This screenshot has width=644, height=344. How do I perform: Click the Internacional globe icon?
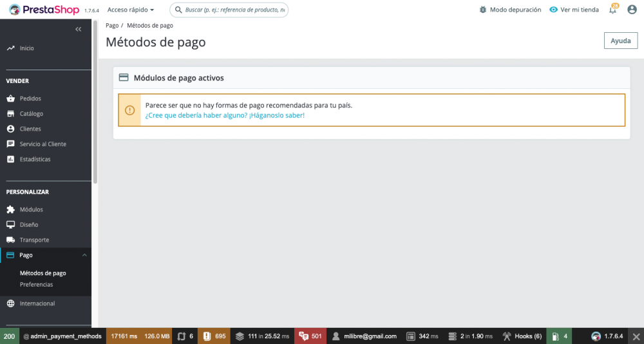click(11, 303)
